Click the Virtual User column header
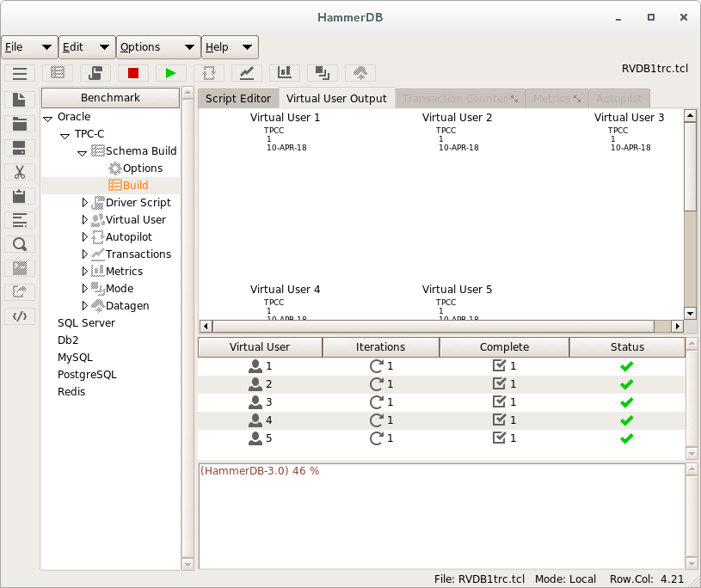Viewport: 701px width, 588px height. coord(260,347)
